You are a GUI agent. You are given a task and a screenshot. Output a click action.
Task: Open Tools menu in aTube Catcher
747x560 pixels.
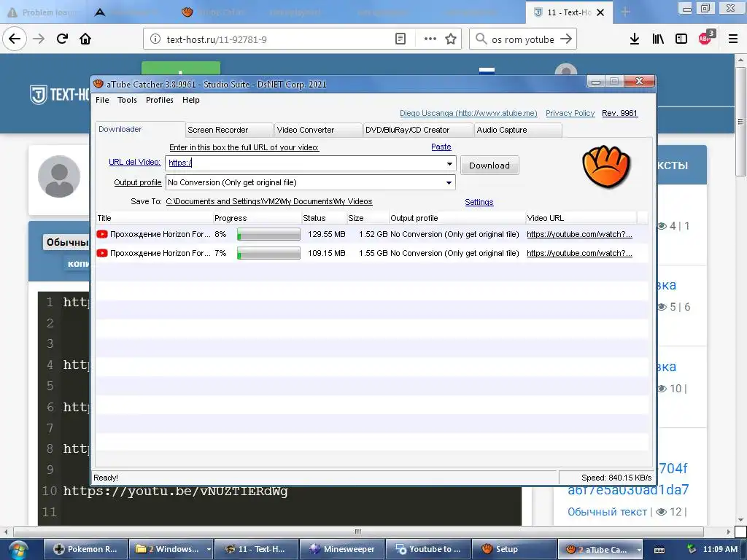click(x=127, y=100)
